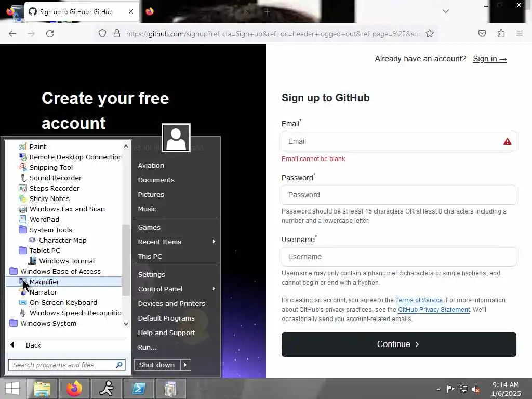The height and width of the screenshot is (399, 532).
Task: Open Windows Fax and Scan
Action: click(x=61, y=209)
